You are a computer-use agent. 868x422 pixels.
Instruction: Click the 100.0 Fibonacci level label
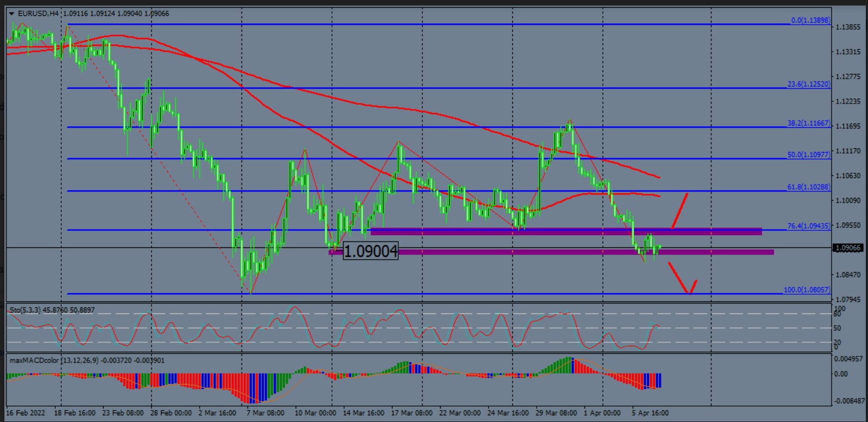point(806,290)
